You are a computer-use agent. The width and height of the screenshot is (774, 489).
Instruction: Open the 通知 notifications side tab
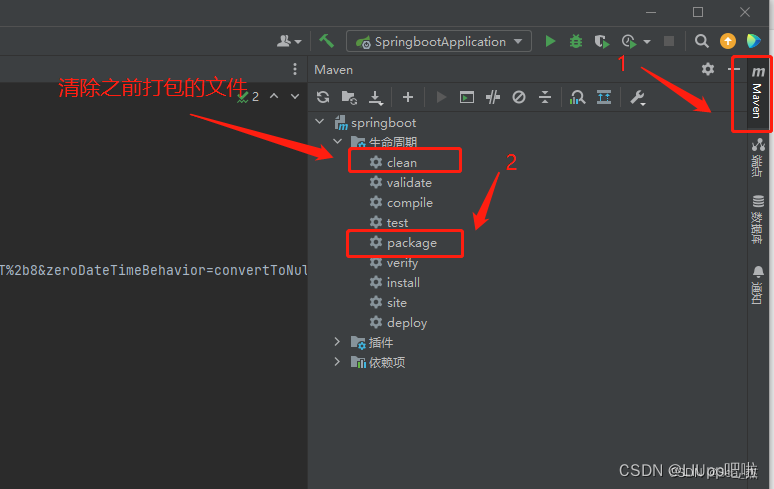coord(758,285)
